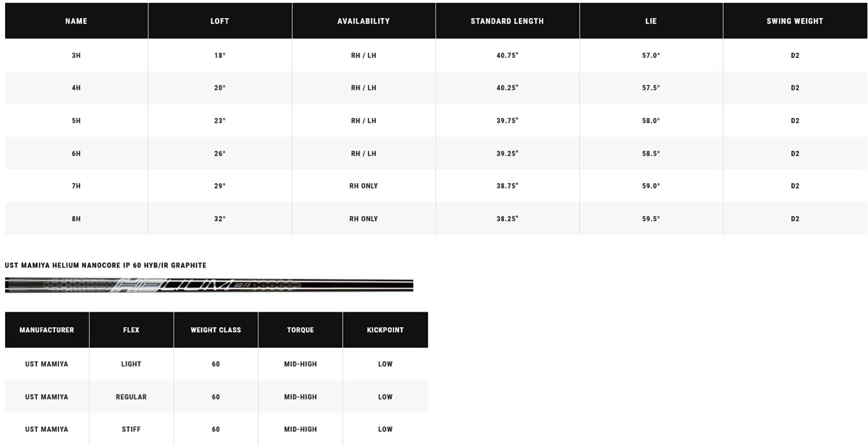The image size is (868, 447).
Task: Click the STIFF flex cell
Action: coord(131,429)
